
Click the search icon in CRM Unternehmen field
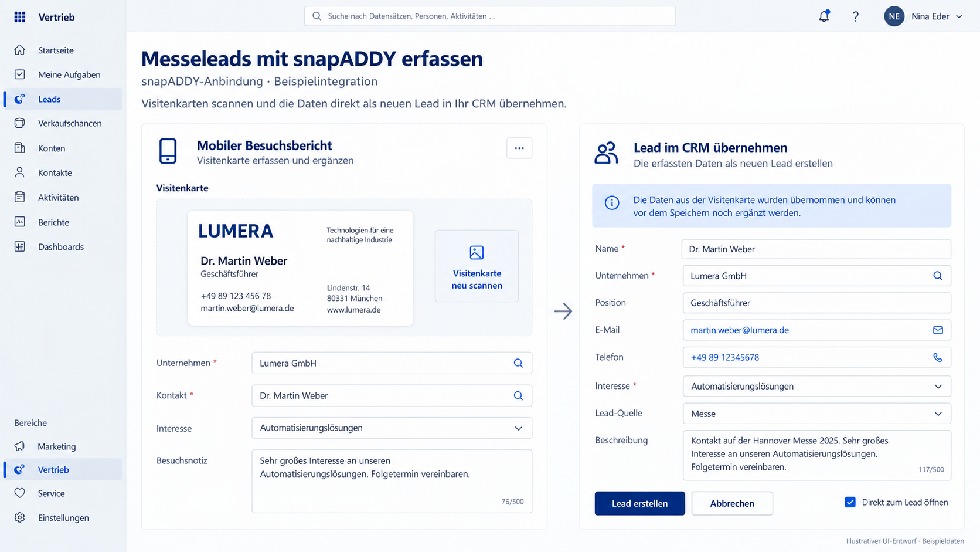938,276
